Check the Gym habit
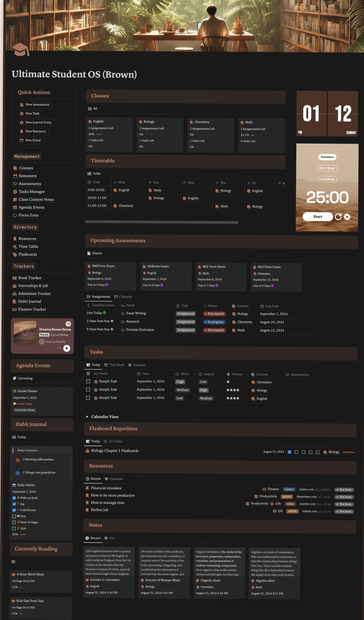The height and width of the screenshot is (620, 364). pyautogui.click(x=14, y=528)
